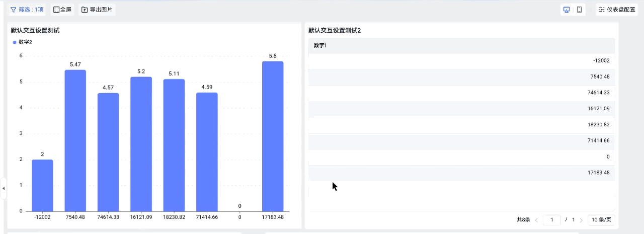The height and width of the screenshot is (234, 644).
Task: Click the bar labeled 5.47
Action: coord(75,140)
